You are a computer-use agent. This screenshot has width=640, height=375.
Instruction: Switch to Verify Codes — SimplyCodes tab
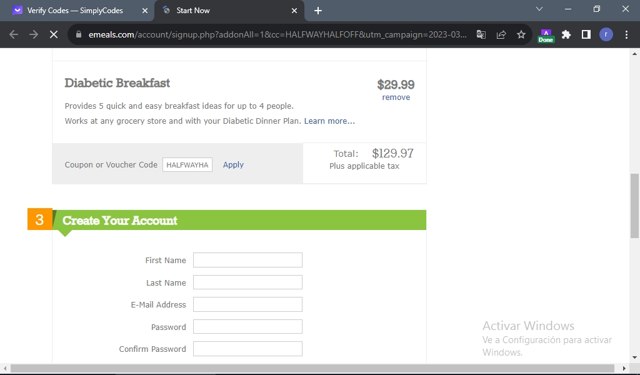77,11
